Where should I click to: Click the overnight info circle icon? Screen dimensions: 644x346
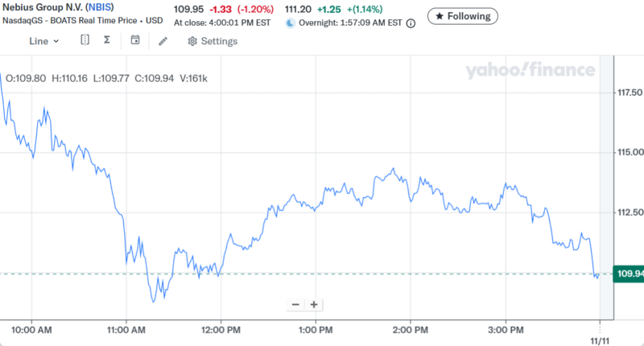tap(411, 23)
